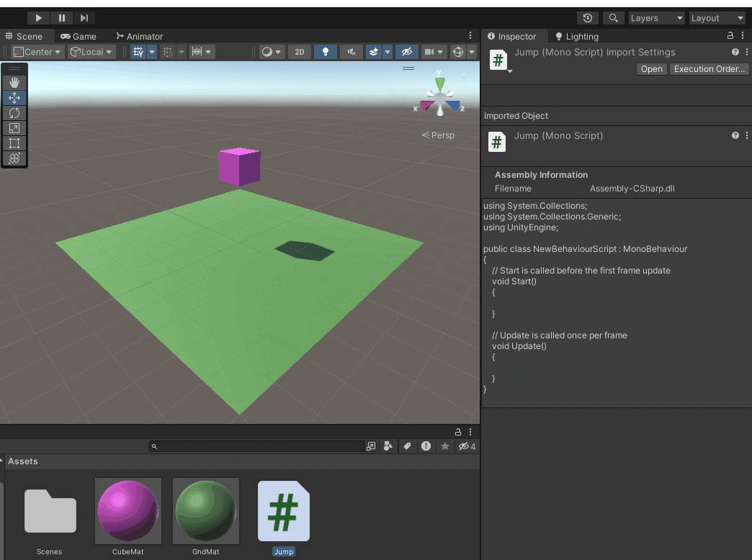Expand scene effects dropdown arrow
This screenshot has height=560, width=752.
click(387, 52)
